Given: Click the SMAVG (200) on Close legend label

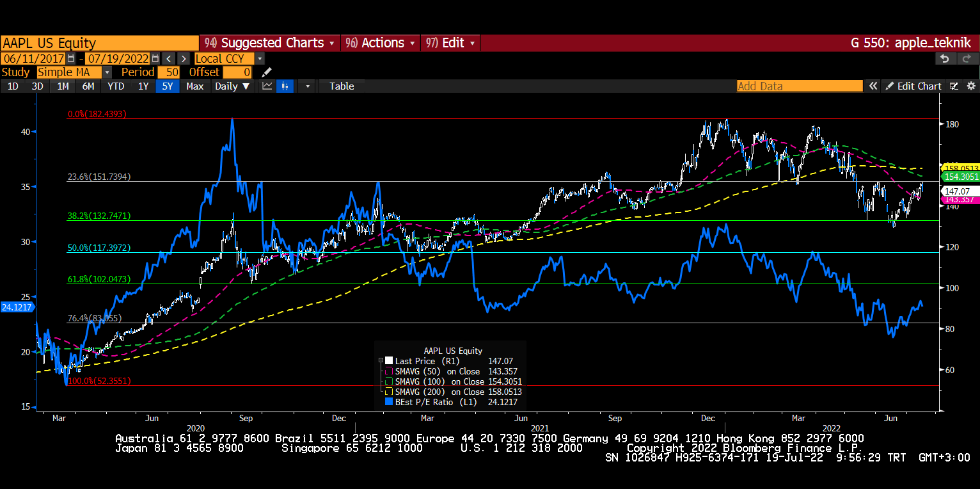Looking at the screenshot, I should (439, 392).
